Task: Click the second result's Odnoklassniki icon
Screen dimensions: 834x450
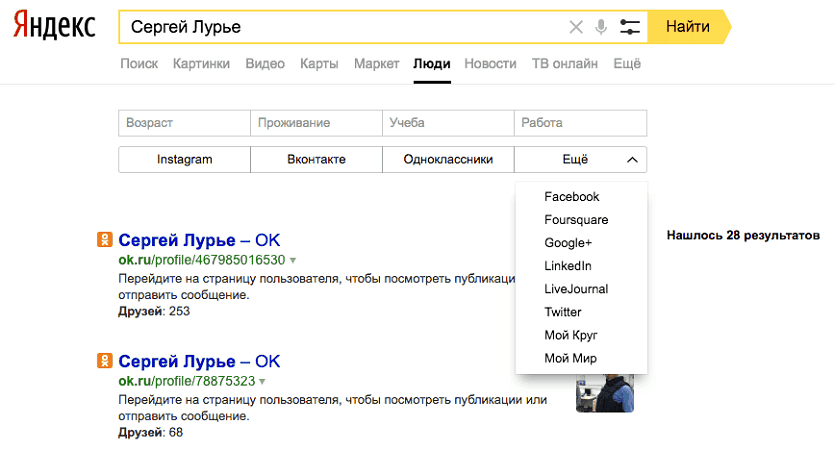Action: 104,361
